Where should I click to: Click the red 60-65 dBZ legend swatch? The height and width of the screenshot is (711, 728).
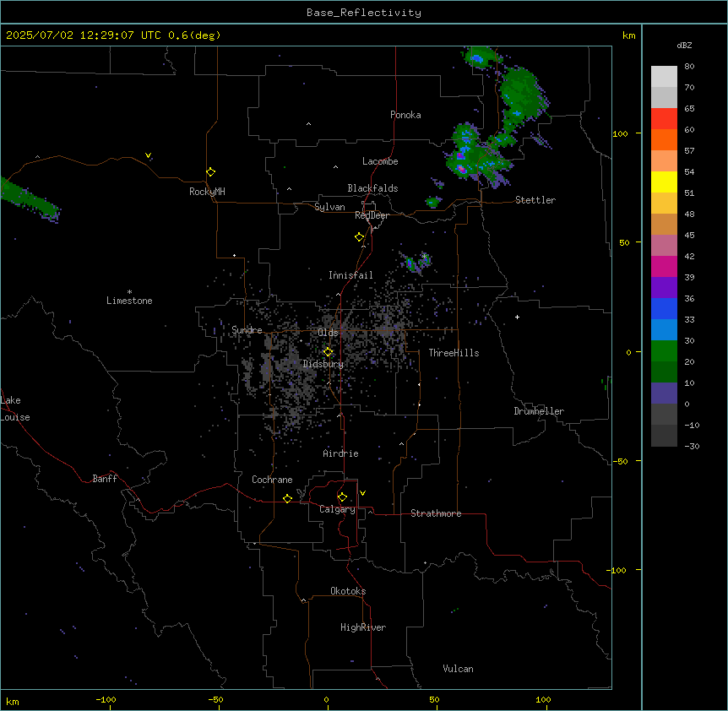tap(664, 119)
